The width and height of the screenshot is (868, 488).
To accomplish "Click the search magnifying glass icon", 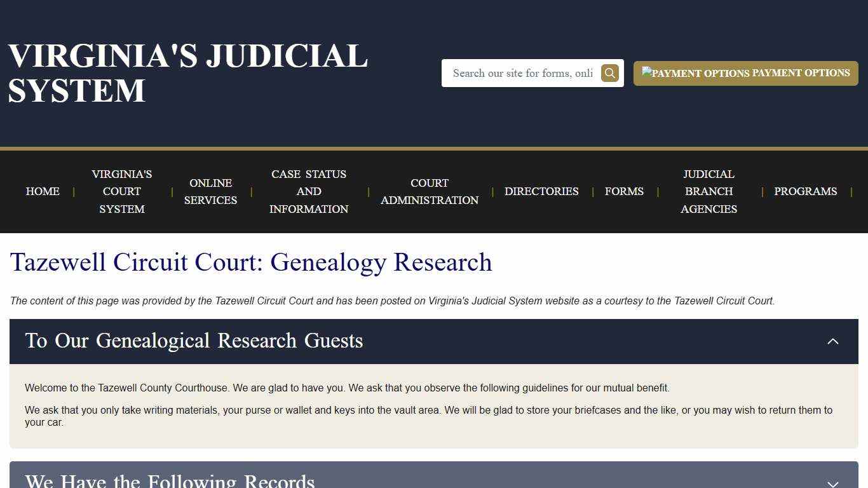I will point(609,72).
